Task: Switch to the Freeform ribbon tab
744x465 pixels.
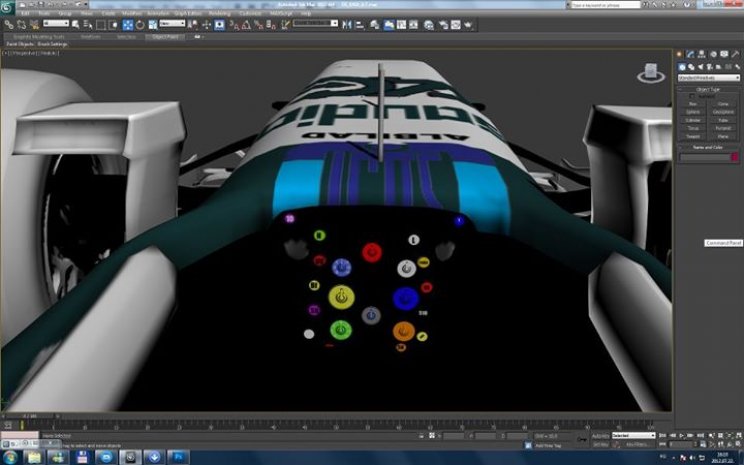Action: [91, 37]
